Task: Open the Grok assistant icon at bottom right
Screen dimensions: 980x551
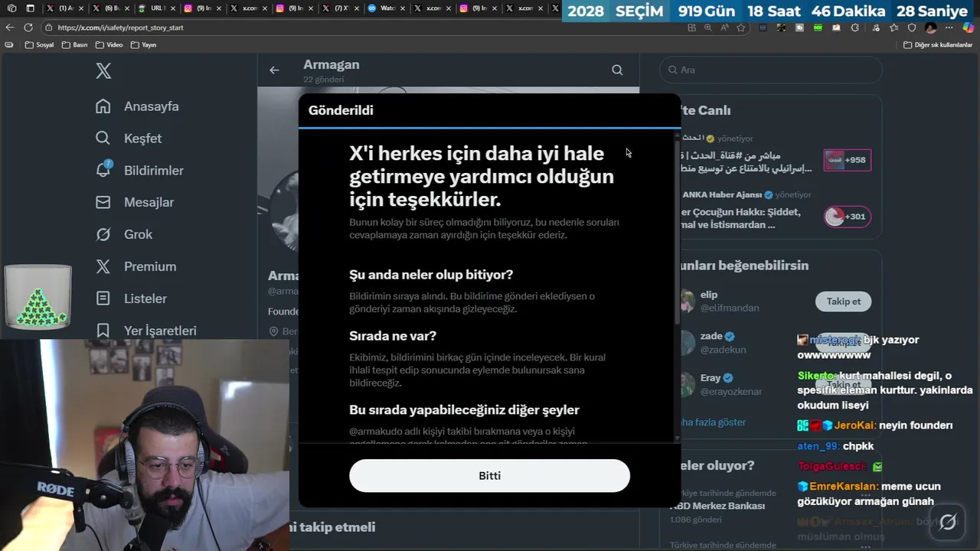Action: [948, 522]
